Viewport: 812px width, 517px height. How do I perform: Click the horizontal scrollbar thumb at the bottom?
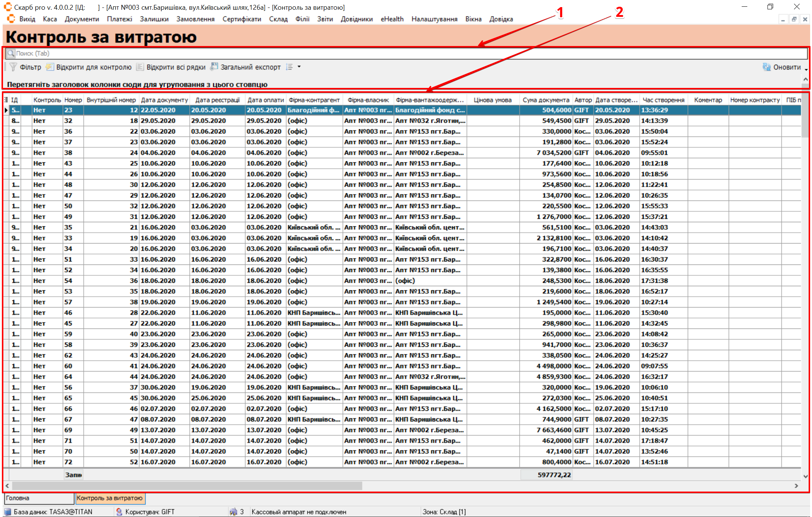point(187,486)
